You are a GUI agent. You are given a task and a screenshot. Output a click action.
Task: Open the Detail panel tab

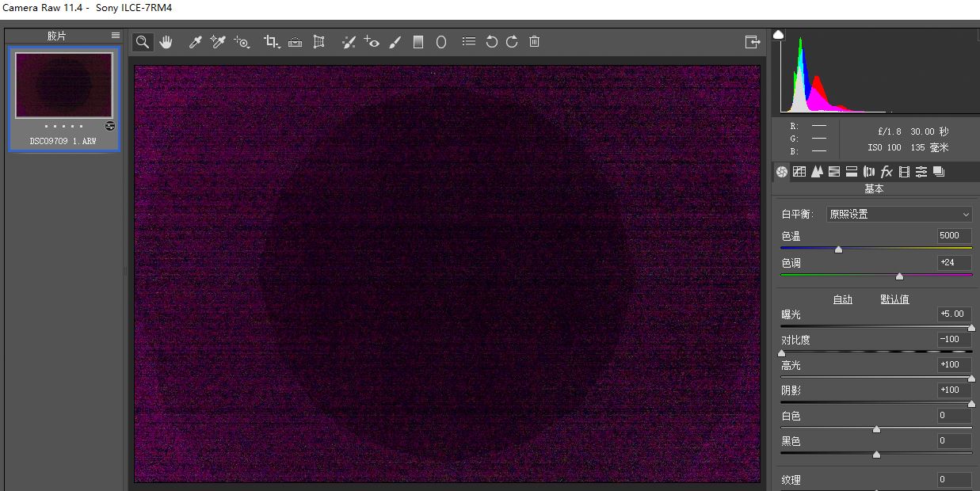(x=817, y=172)
